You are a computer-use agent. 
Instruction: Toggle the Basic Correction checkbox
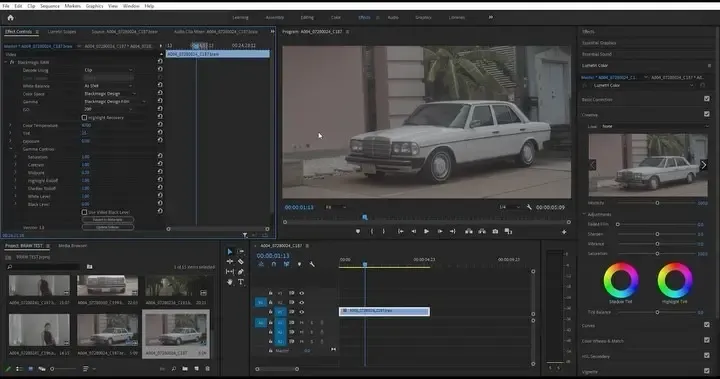(707, 99)
